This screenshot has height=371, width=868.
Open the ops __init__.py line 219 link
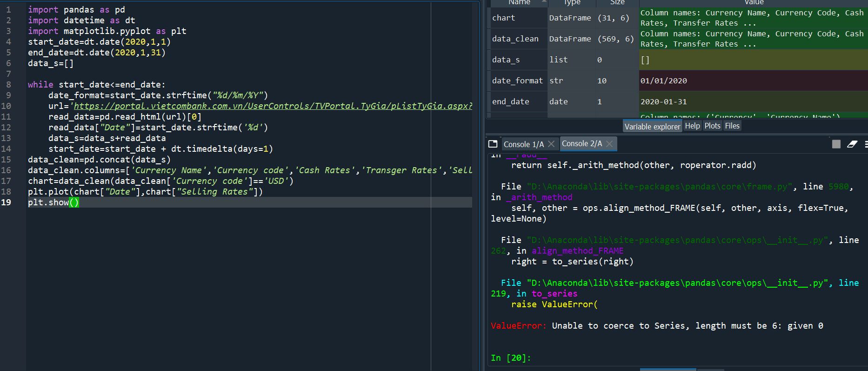point(677,283)
